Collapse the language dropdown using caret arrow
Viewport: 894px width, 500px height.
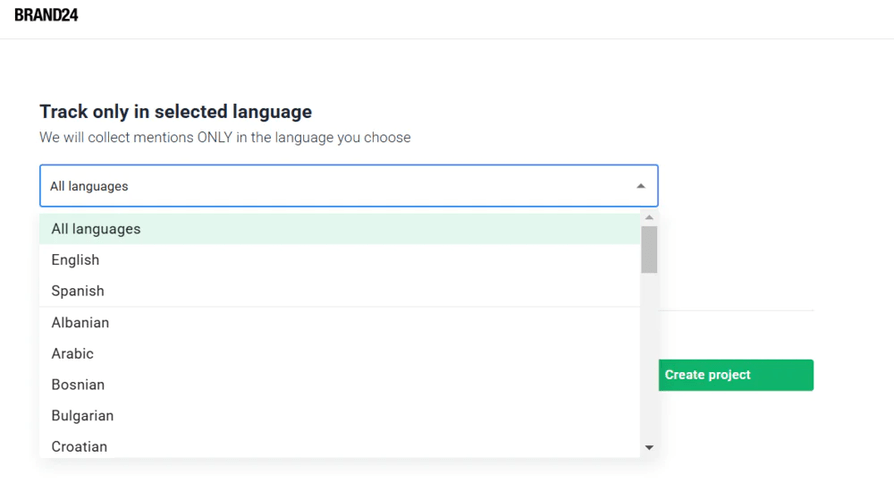640,186
